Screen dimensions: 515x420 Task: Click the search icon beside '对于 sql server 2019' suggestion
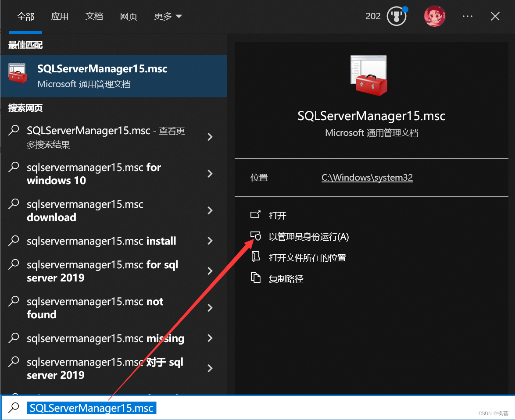[x=14, y=362]
